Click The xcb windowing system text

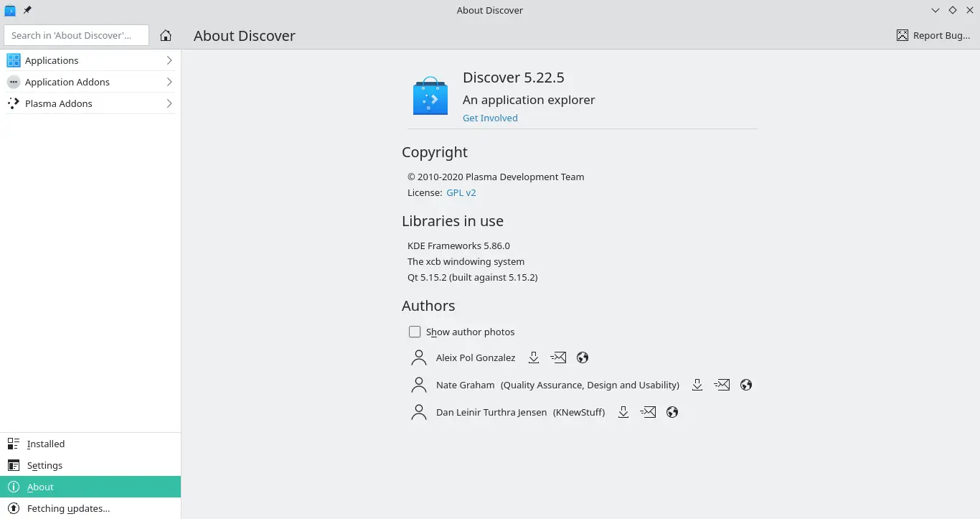coord(466,261)
